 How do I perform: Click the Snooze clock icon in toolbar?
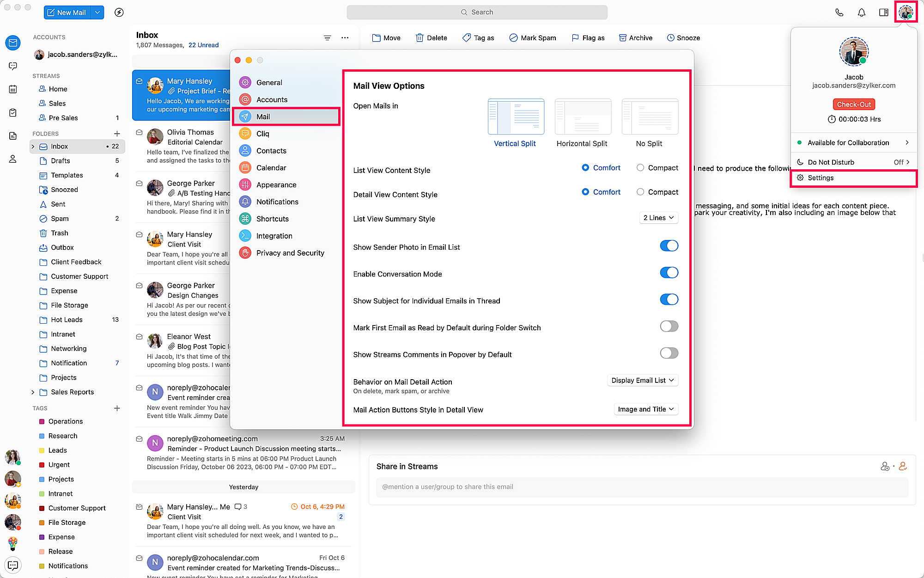[x=670, y=38]
